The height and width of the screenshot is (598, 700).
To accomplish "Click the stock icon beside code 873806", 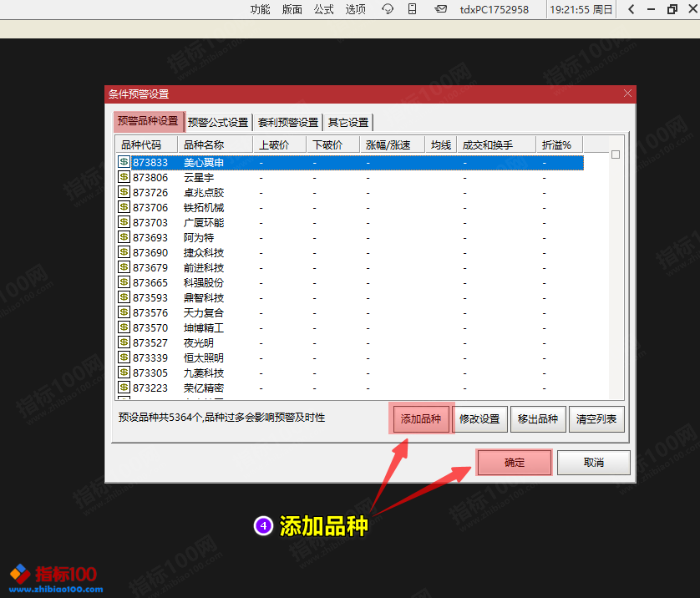I will pyautogui.click(x=124, y=177).
